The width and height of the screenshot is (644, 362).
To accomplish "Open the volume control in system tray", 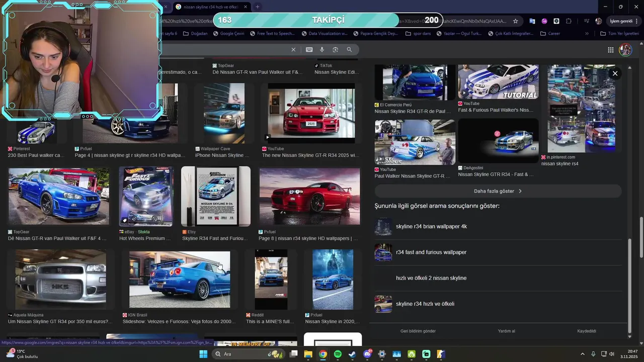I will click(x=612, y=354).
